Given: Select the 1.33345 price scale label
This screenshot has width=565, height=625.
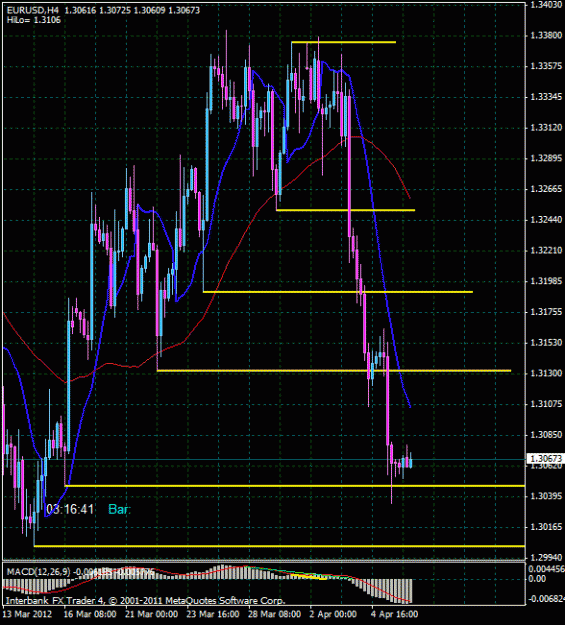Looking at the screenshot, I should 546,97.
